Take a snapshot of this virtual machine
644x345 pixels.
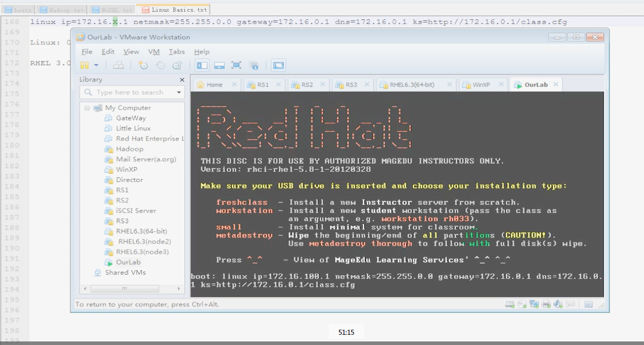coord(143,65)
